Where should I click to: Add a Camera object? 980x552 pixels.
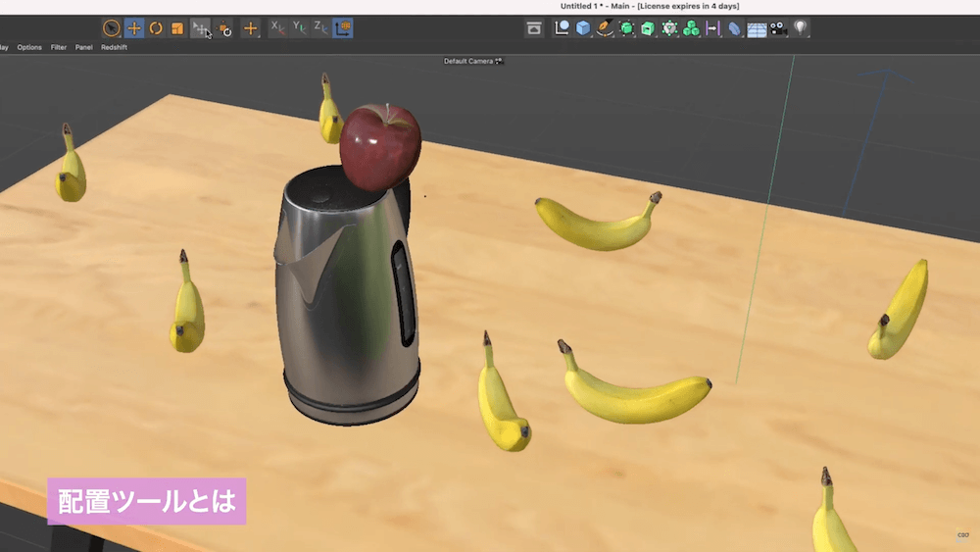click(778, 28)
